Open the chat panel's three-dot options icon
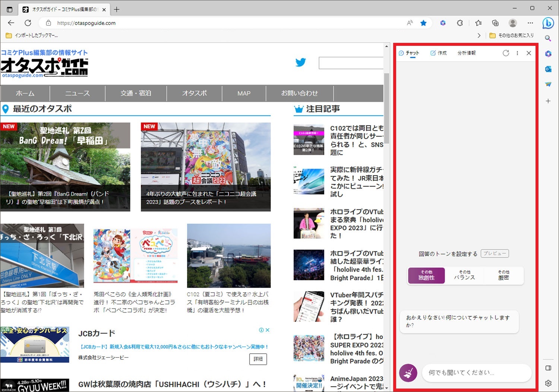This screenshot has width=559, height=392. tap(517, 53)
